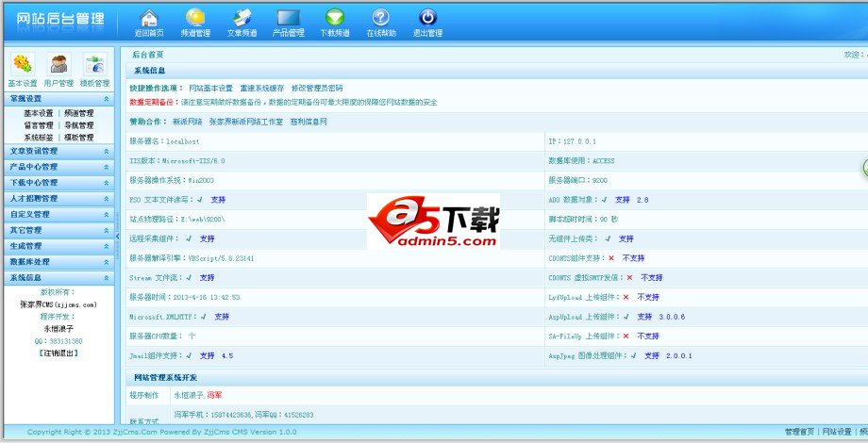Image resolution: width=868 pixels, height=443 pixels.
Task: Click 不支持 next to CDONTS组件支持
Action: click(x=633, y=258)
